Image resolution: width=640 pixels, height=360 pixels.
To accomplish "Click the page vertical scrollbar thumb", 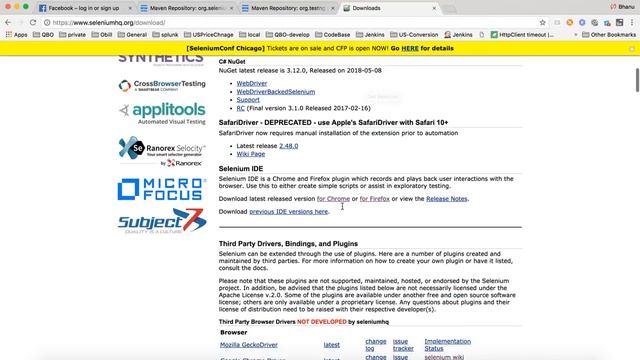I will click(637, 80).
